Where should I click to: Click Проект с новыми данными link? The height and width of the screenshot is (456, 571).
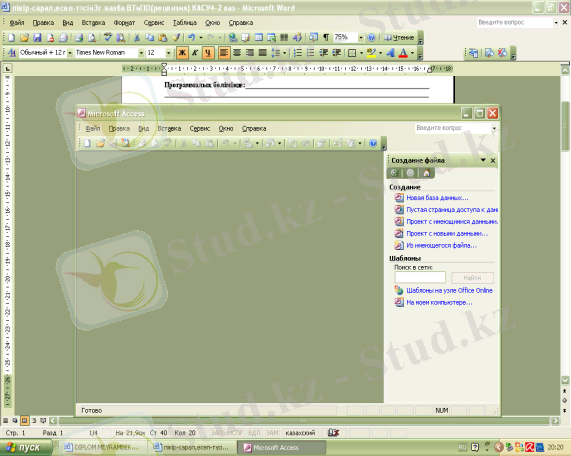pyautogui.click(x=447, y=233)
